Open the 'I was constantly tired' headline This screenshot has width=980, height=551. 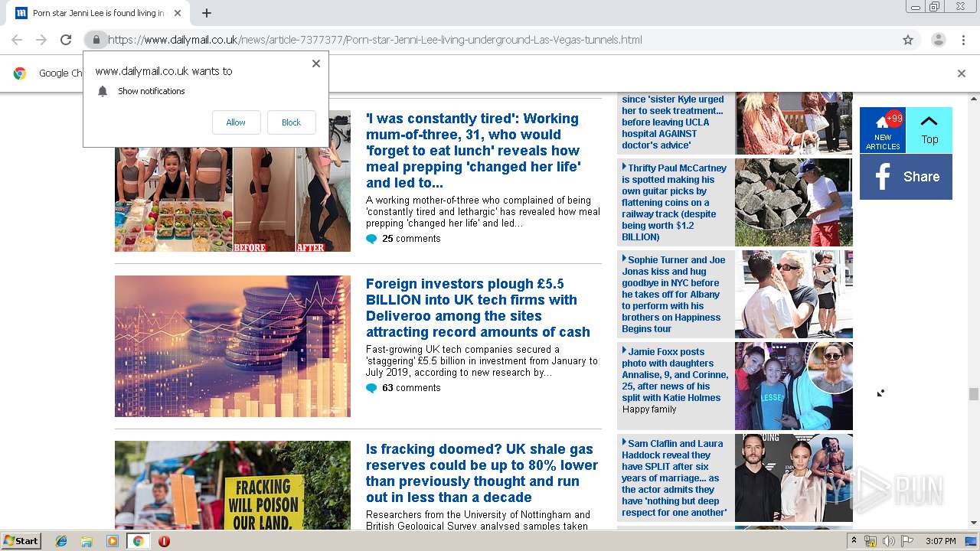pos(473,151)
